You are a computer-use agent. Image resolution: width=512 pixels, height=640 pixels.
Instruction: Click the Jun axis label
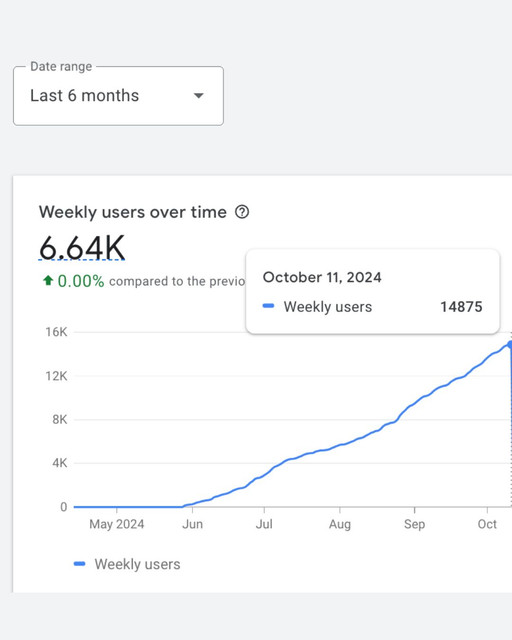[192, 524]
